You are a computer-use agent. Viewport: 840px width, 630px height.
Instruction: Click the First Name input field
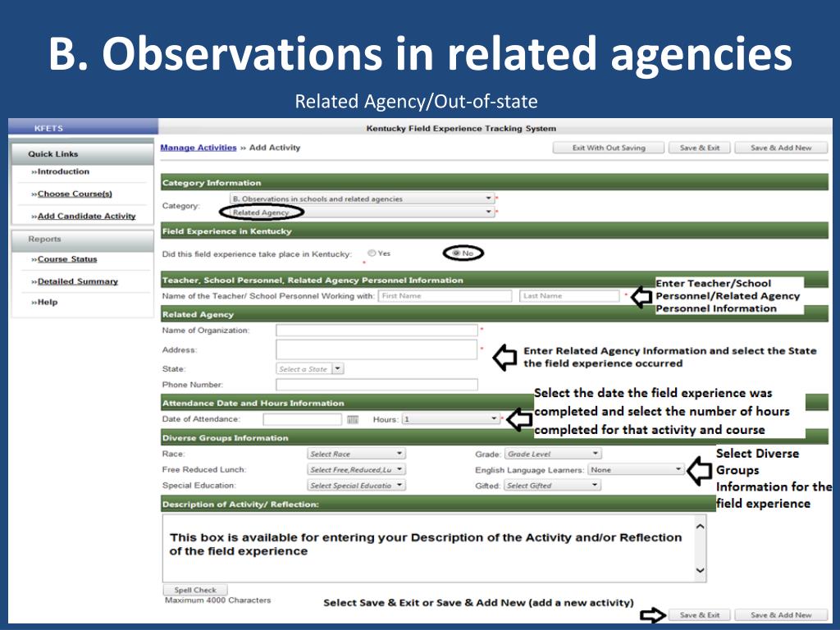(445, 295)
